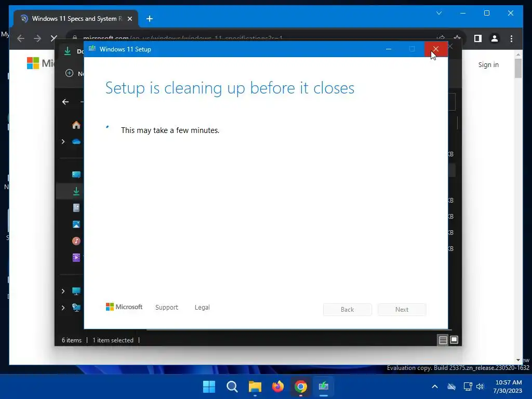Click Legal link in Setup window
This screenshot has height=399, width=532.
[x=202, y=308]
